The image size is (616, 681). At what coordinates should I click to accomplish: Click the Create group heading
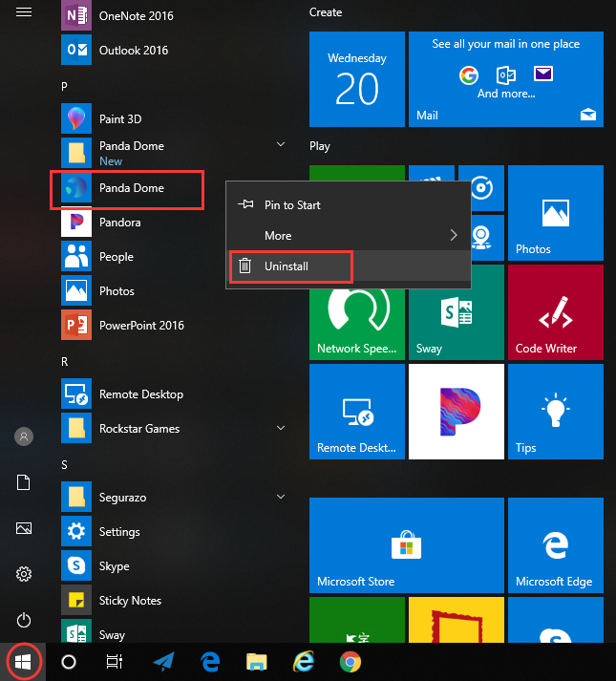coord(326,12)
